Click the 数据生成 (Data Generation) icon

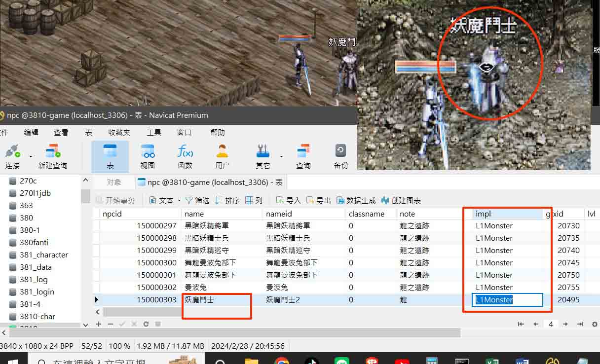pyautogui.click(x=340, y=200)
